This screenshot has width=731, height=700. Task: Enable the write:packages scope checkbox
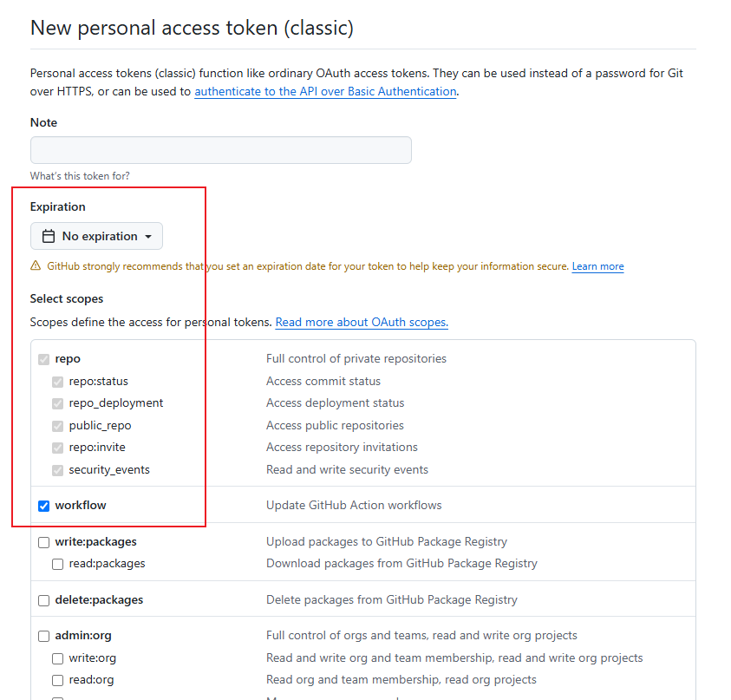click(x=44, y=542)
